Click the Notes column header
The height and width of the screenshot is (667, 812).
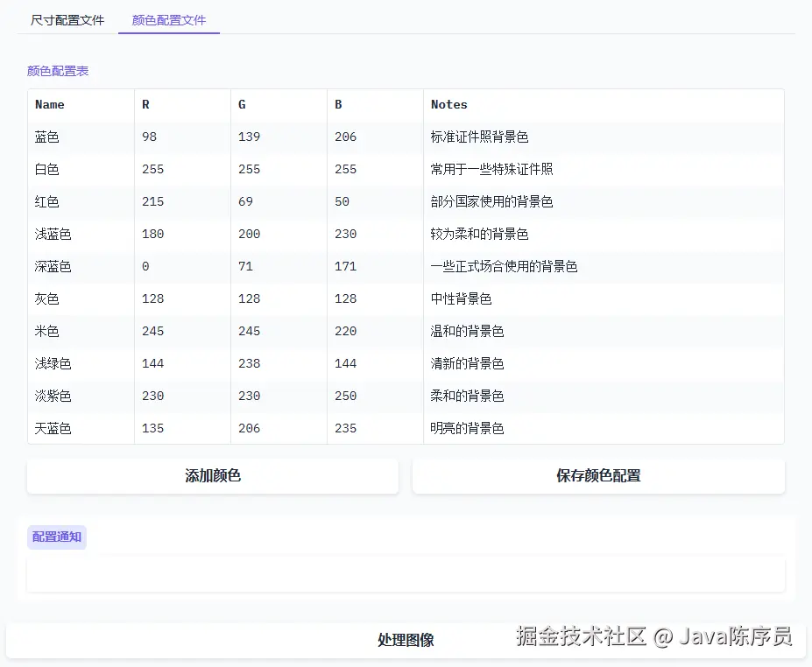604,104
